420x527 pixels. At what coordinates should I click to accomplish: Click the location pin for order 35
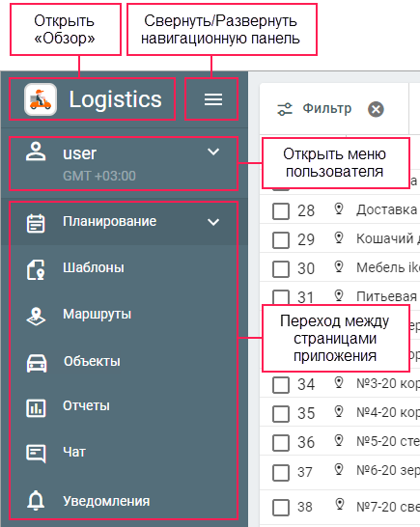tap(339, 411)
